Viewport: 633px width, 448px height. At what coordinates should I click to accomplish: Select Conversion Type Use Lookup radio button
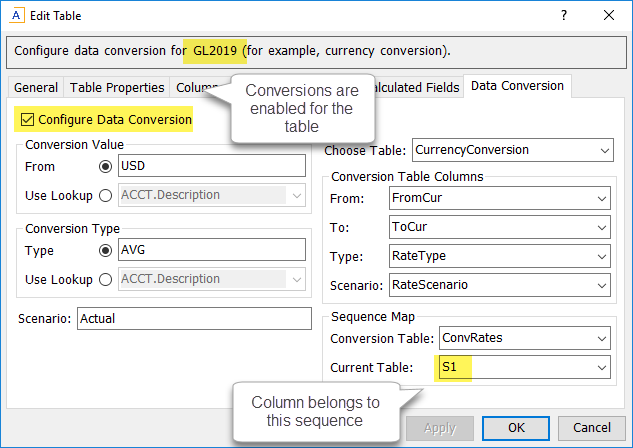click(x=105, y=279)
